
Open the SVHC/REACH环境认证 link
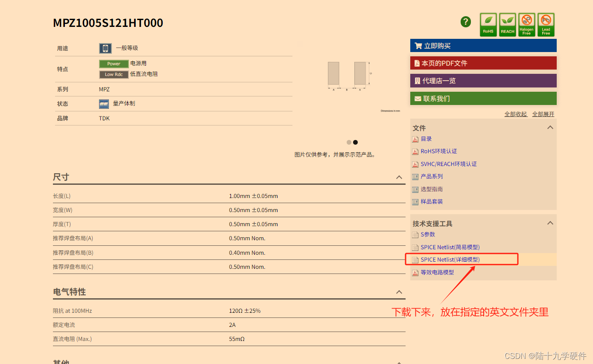tap(449, 164)
